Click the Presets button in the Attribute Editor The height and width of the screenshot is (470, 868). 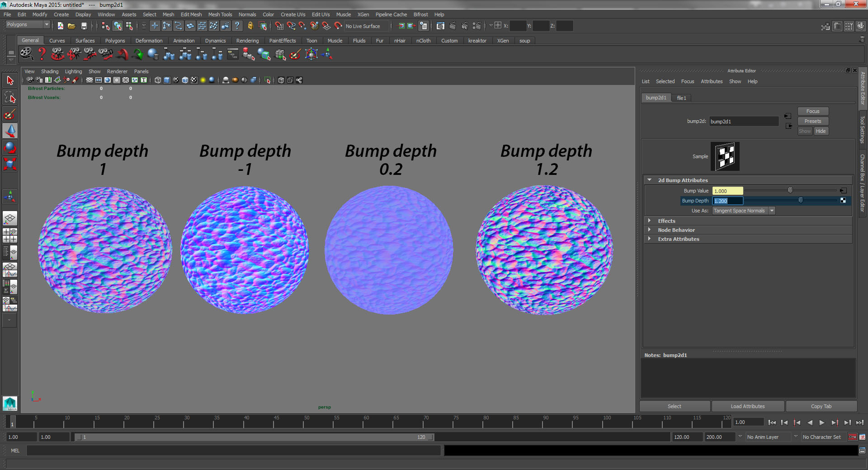[x=812, y=121]
